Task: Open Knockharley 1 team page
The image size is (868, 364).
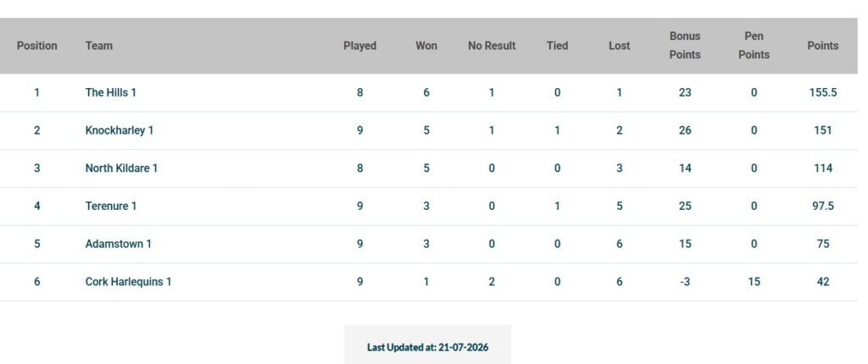Action: 119,130
